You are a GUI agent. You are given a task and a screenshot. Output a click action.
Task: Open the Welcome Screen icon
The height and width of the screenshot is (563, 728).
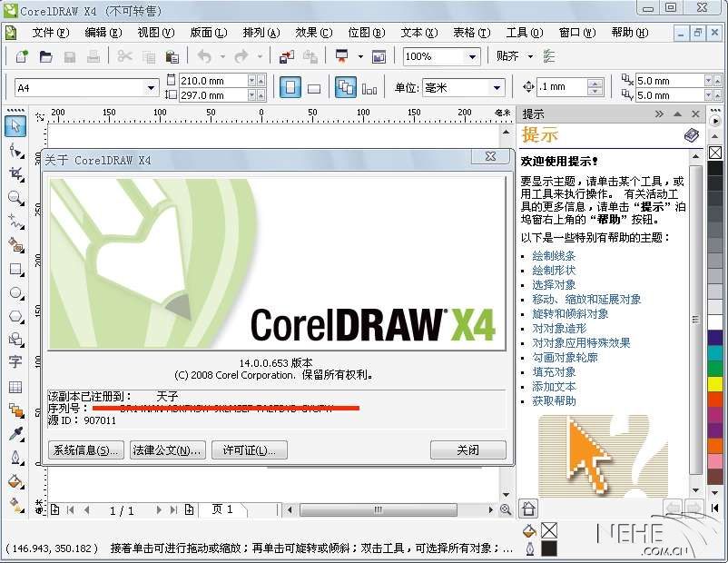[379, 56]
